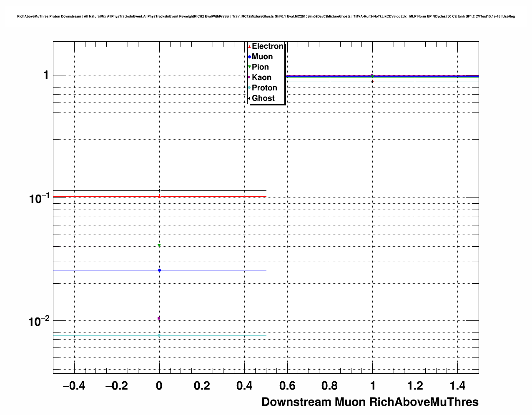The image size is (532, 415).
Task: Click the "Electron" legend label text
Action: (x=268, y=46)
